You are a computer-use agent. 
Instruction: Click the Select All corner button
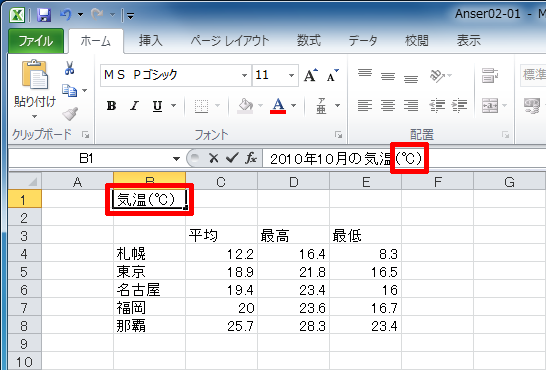[x=25, y=181]
